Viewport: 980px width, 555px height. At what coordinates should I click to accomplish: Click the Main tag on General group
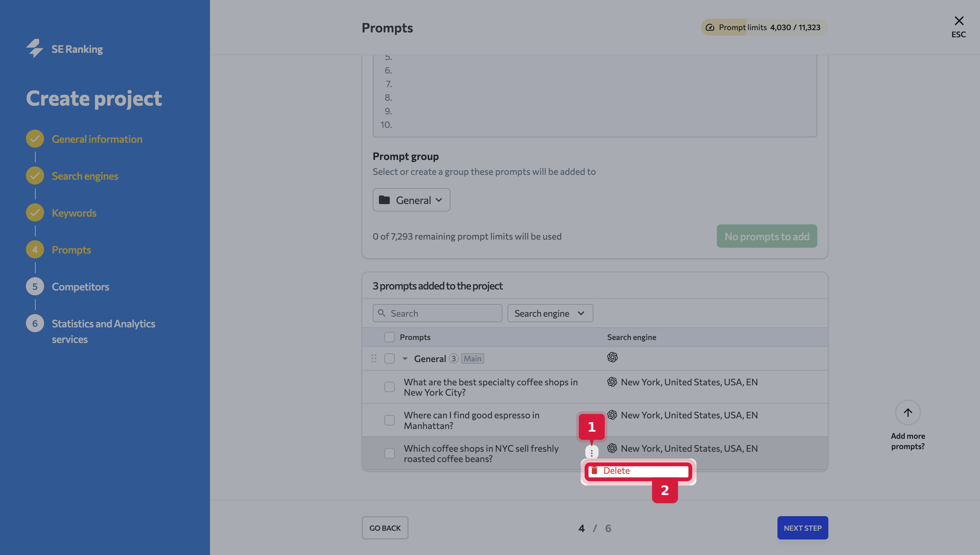point(472,359)
